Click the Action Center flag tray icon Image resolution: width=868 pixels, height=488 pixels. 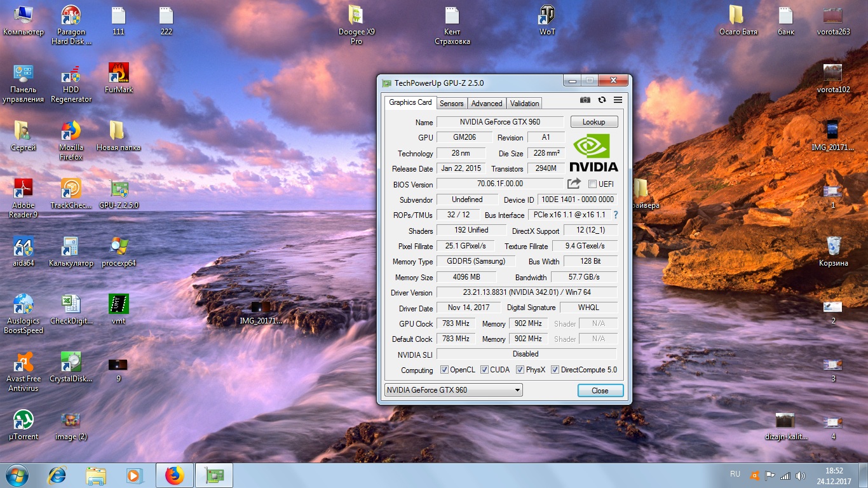point(770,475)
